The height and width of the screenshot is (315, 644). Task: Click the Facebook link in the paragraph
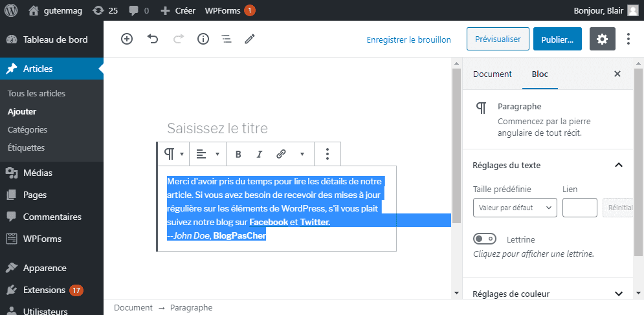(x=269, y=223)
